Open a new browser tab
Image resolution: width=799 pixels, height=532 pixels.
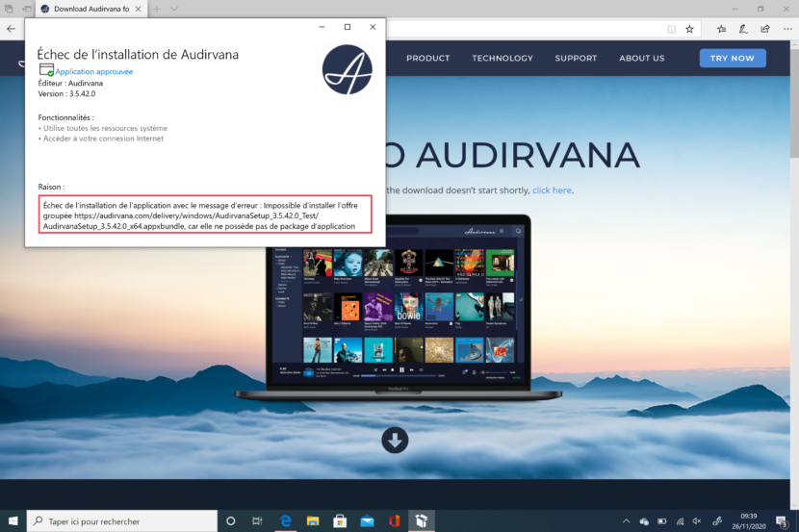click(x=157, y=9)
